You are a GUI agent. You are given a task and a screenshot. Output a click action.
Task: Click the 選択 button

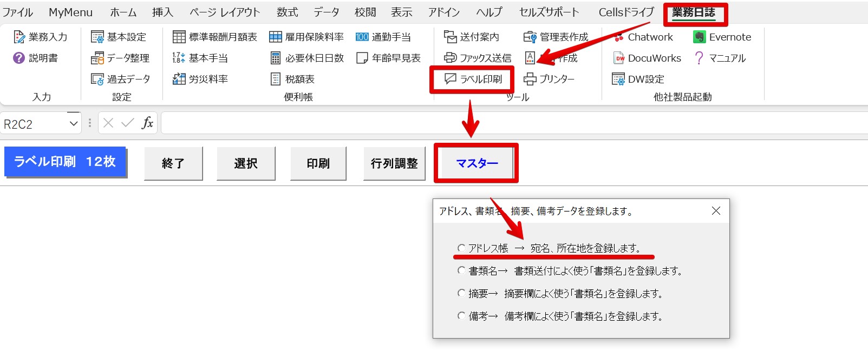point(246,163)
